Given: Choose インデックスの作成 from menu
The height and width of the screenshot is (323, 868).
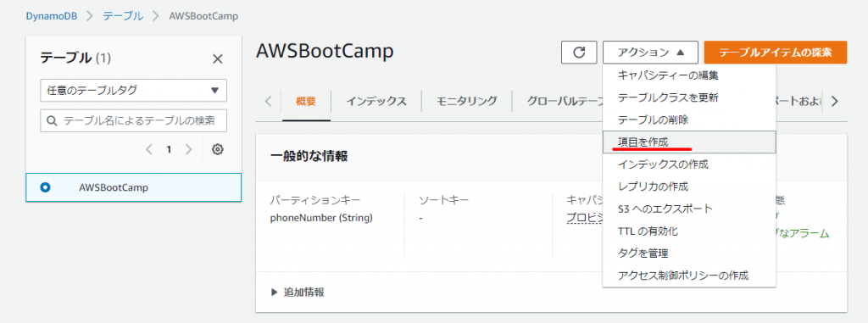Looking at the screenshot, I should tap(689, 164).
